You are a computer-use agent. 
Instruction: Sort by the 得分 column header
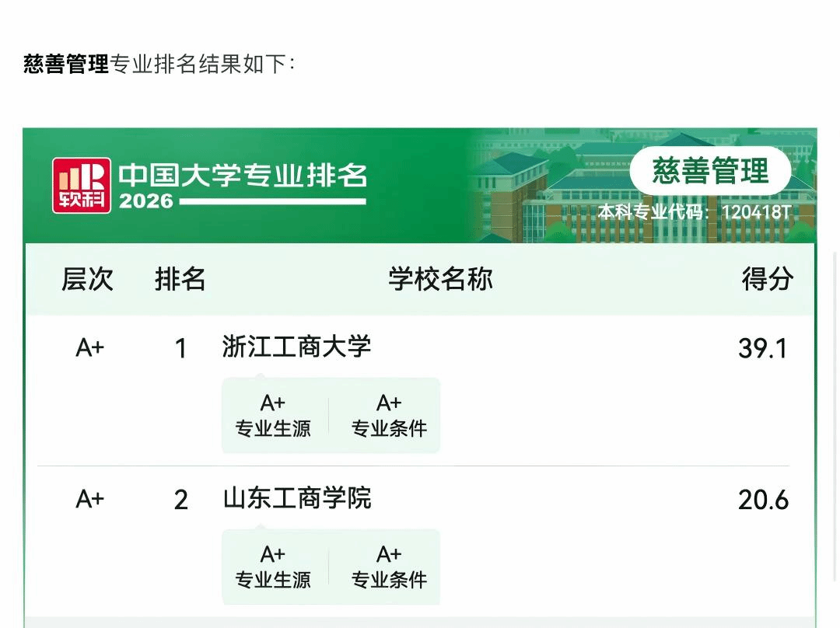point(767,279)
